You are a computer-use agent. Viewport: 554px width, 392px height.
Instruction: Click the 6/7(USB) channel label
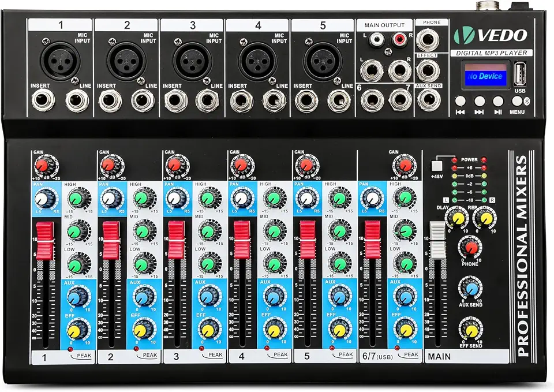(377, 356)
